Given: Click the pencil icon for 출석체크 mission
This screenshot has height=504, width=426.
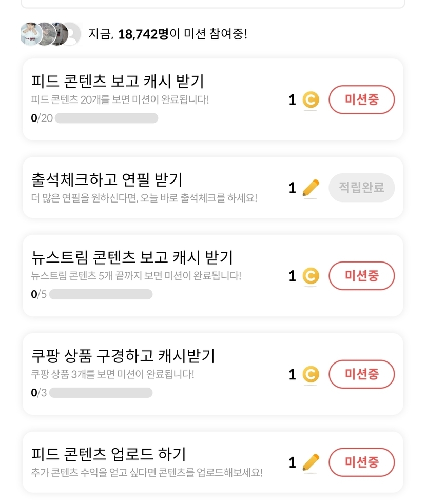Looking at the screenshot, I should (311, 188).
